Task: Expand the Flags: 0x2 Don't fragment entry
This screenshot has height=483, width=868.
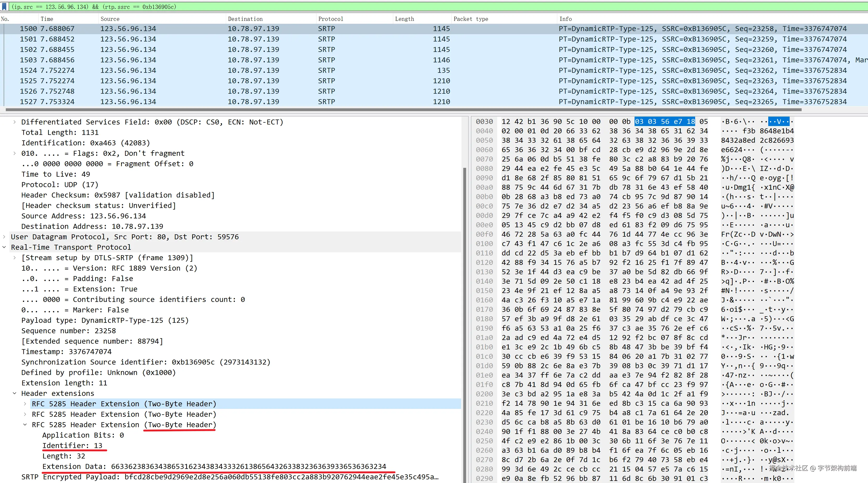Action: pyautogui.click(x=14, y=153)
